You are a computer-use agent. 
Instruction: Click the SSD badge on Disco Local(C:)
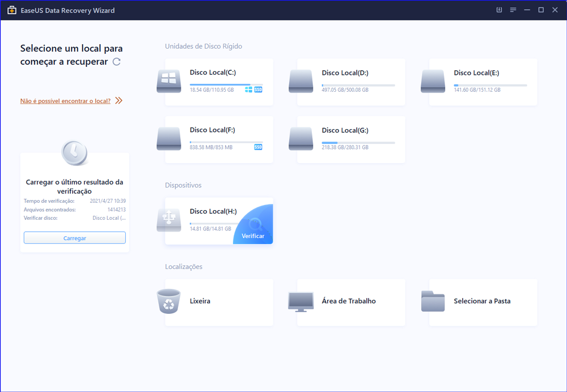coord(258,90)
